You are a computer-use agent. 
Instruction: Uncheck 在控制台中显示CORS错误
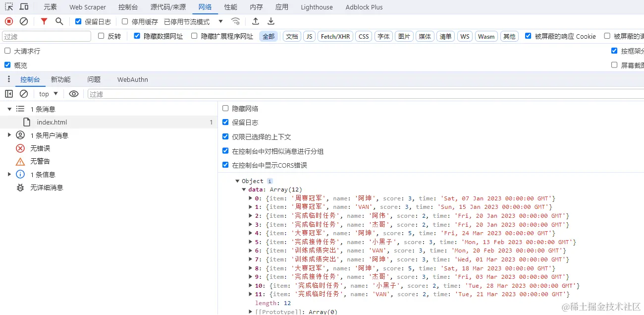[225, 165]
